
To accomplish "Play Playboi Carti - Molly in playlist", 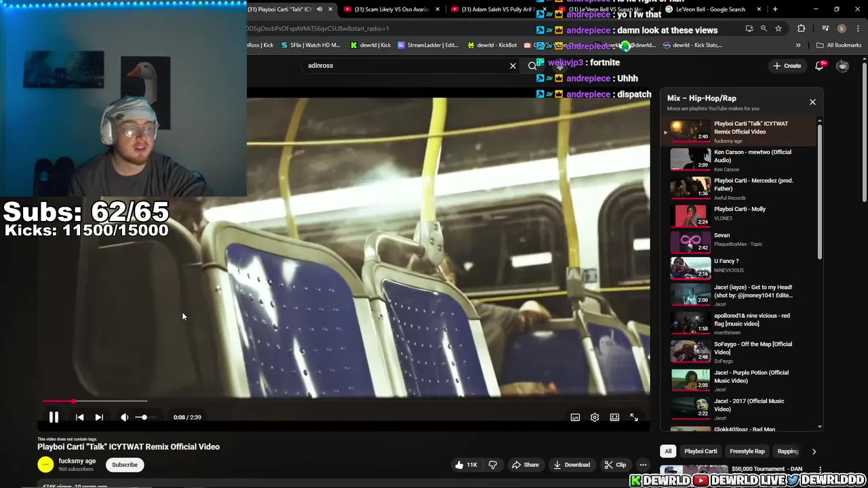I will (x=739, y=216).
